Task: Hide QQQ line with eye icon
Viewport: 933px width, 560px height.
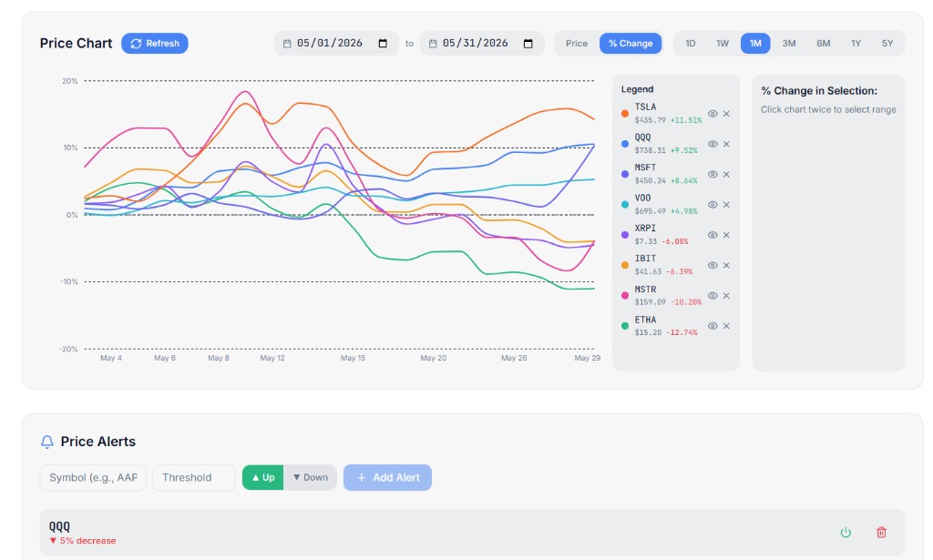Action: coord(713,144)
